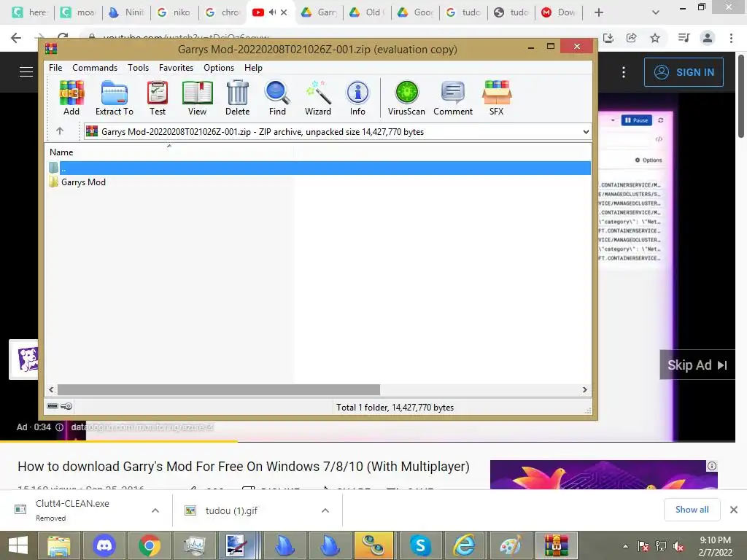
Task: Bookmark this page star icon
Action: click(655, 38)
